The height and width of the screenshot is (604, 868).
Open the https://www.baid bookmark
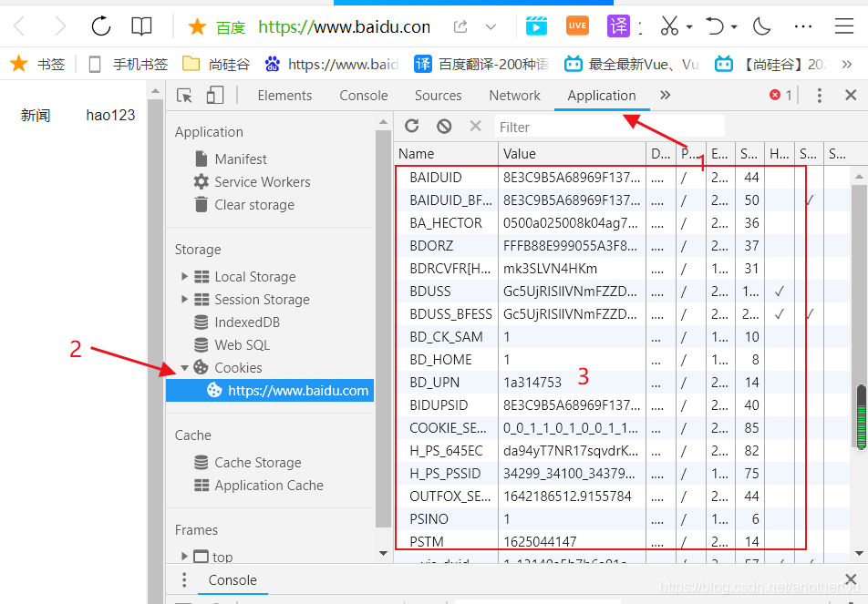pyautogui.click(x=332, y=64)
